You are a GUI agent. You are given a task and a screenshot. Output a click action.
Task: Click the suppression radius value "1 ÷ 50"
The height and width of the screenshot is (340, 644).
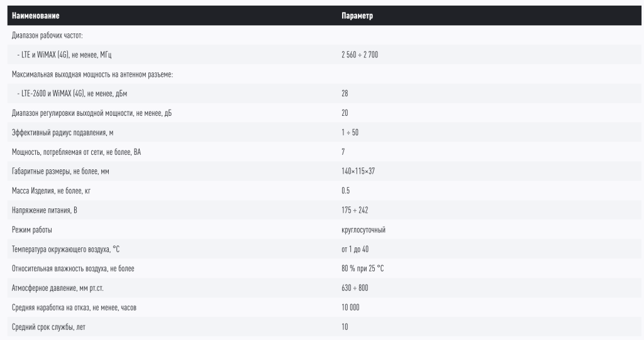tap(350, 133)
